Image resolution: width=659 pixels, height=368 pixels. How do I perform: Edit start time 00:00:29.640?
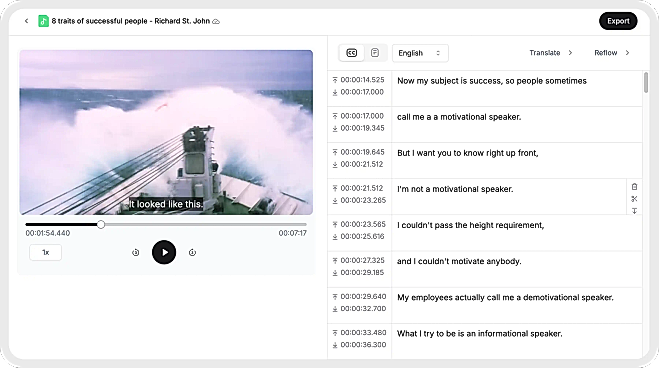click(x=363, y=297)
